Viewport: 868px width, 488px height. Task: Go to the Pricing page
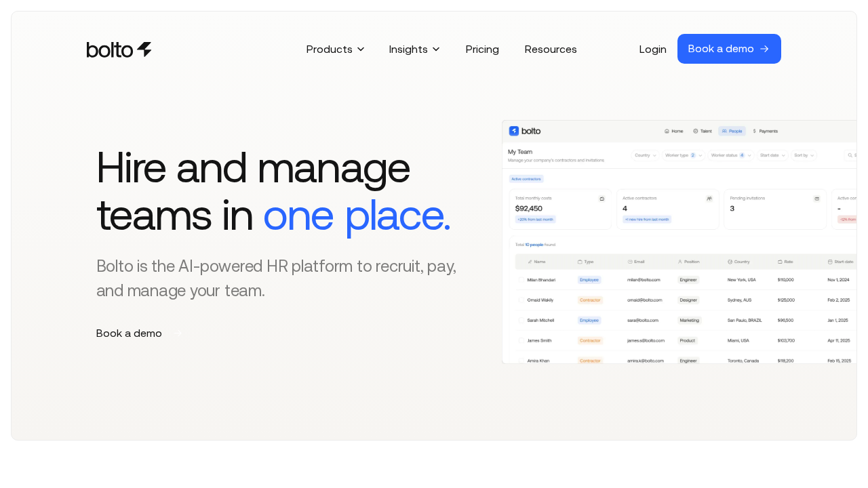[482, 49]
